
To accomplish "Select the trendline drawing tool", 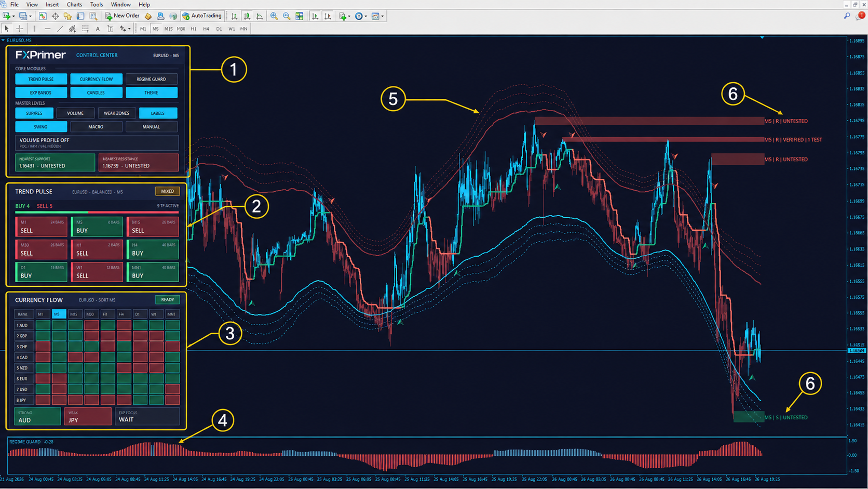I will [60, 29].
